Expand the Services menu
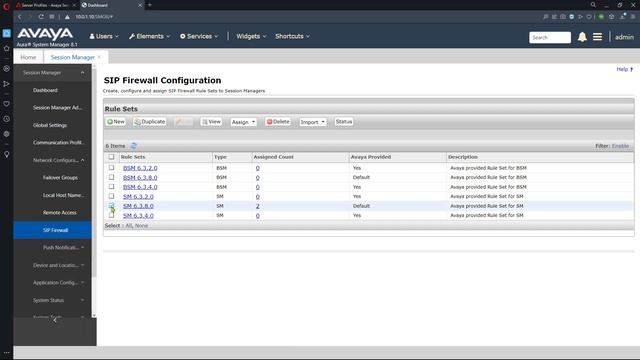This screenshot has width=640, height=360. (x=199, y=36)
